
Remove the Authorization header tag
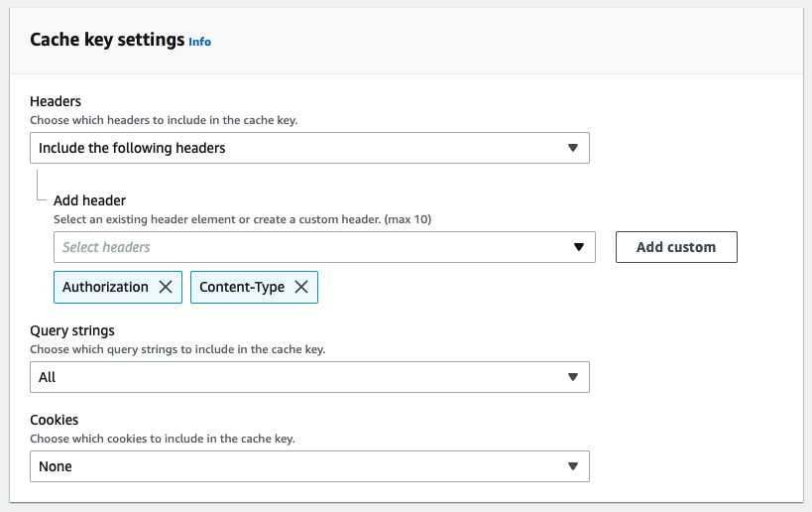166,287
